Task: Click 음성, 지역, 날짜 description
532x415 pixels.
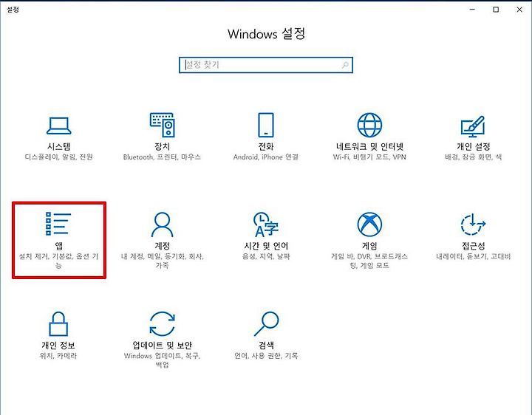Action: pos(266,256)
